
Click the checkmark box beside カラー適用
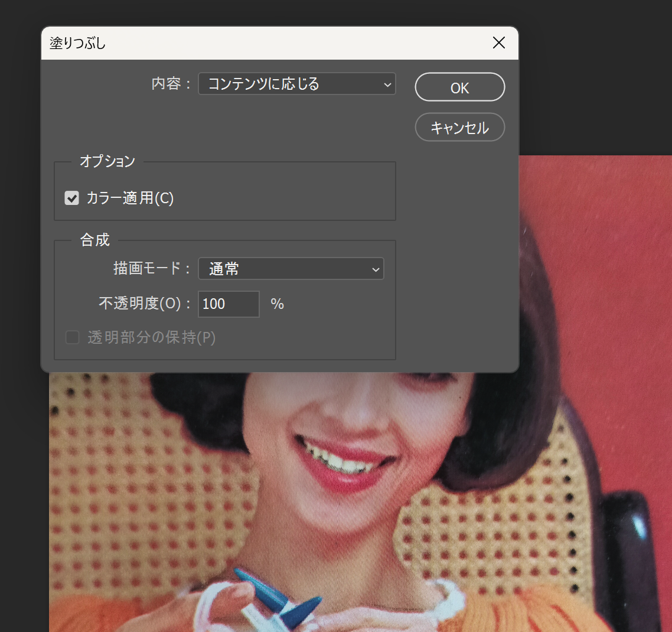(71, 198)
